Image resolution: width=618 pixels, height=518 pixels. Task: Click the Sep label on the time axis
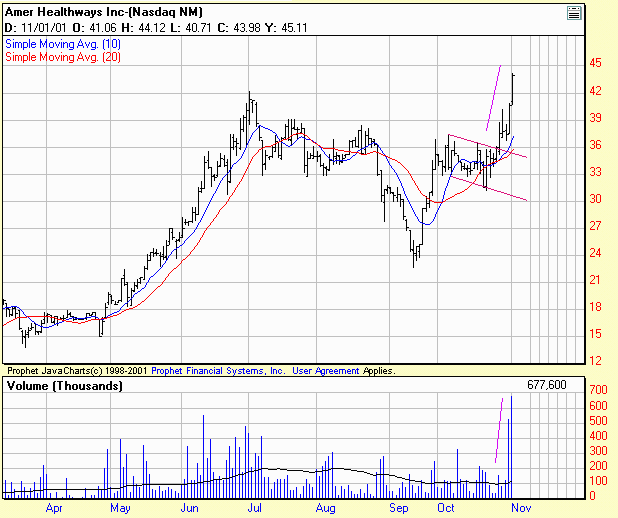click(x=399, y=508)
